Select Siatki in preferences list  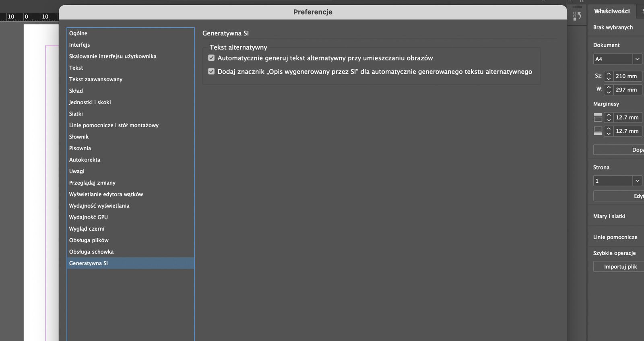(130, 114)
